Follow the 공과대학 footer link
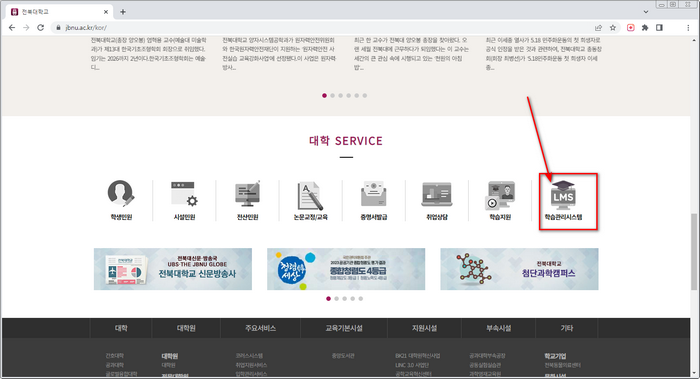Image resolution: width=700 pixels, height=379 pixels. (x=115, y=365)
